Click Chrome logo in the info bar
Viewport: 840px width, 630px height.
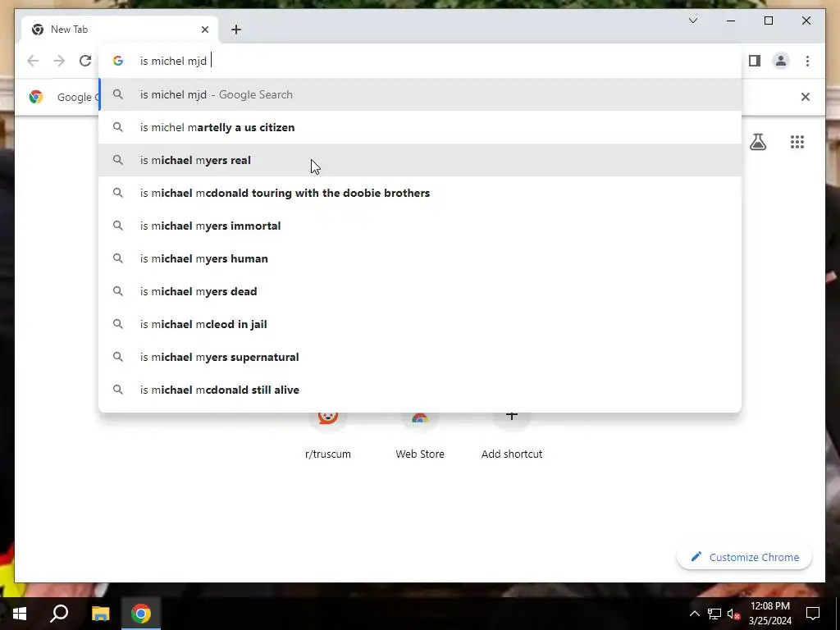(36, 97)
